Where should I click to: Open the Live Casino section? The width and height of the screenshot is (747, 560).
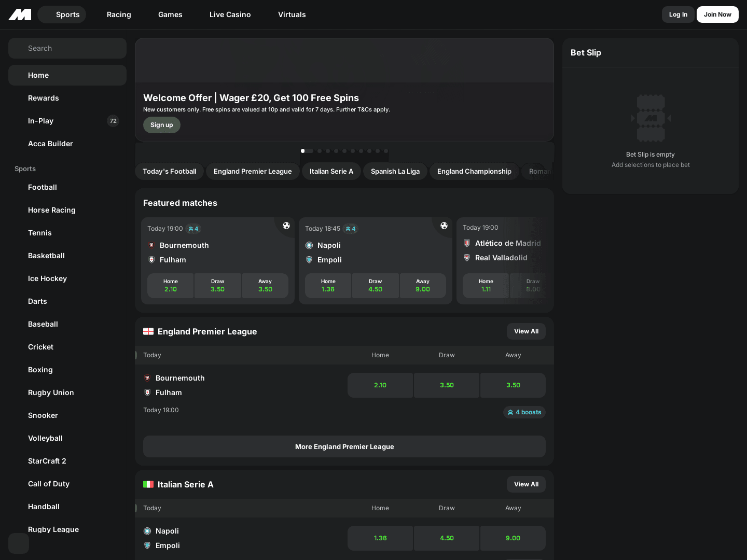pyautogui.click(x=230, y=15)
